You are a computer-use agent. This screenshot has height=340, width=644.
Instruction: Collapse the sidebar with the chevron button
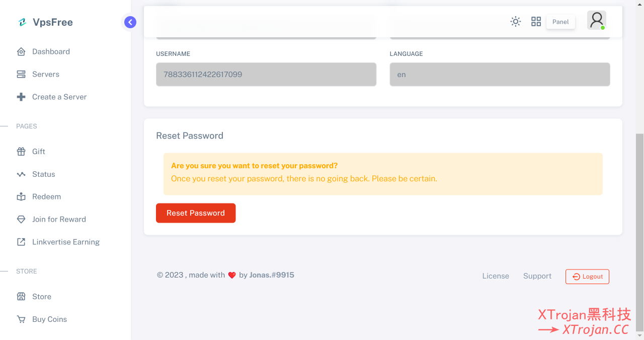pyautogui.click(x=130, y=22)
